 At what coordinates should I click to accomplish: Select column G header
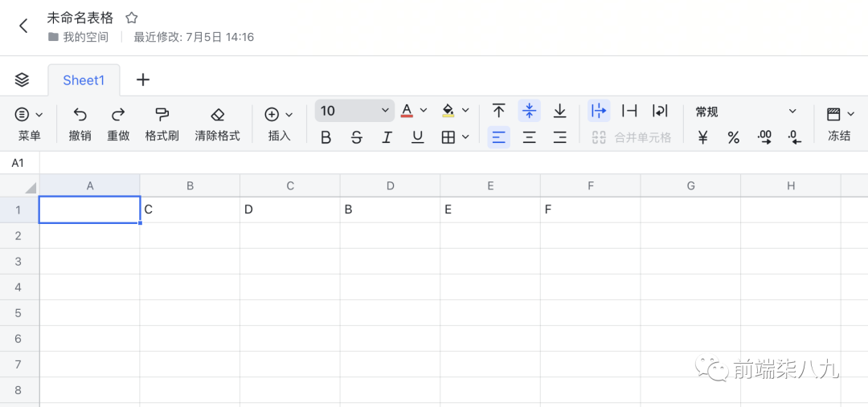coord(691,185)
